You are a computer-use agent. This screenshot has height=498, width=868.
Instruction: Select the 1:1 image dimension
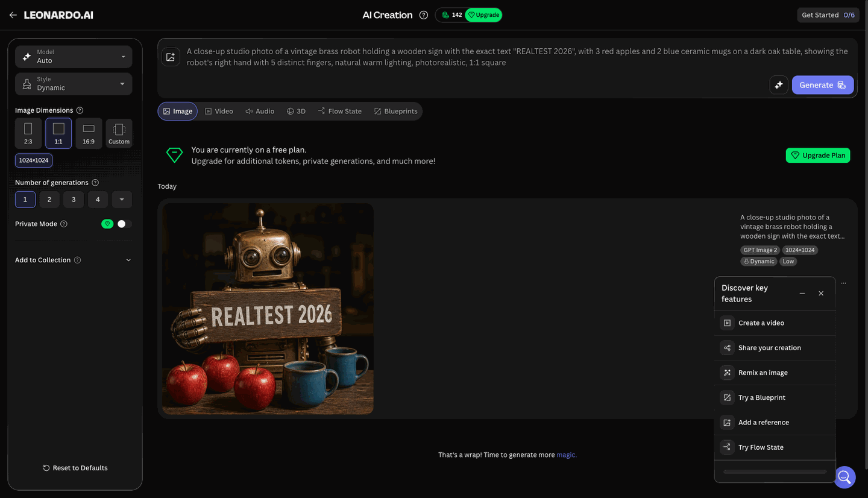click(58, 133)
